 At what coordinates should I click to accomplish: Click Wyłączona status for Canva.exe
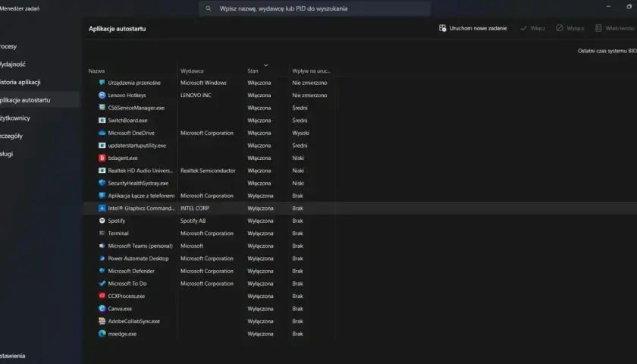pyautogui.click(x=260, y=309)
